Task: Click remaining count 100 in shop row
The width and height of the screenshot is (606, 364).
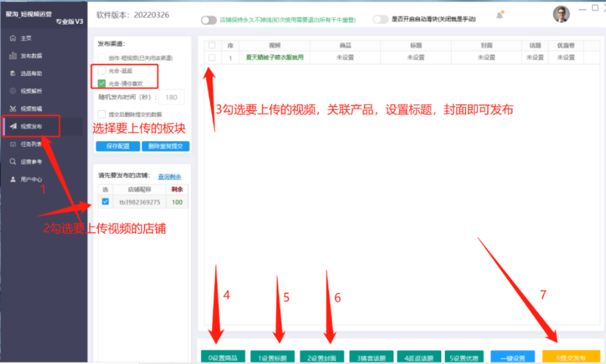Action: point(177,202)
